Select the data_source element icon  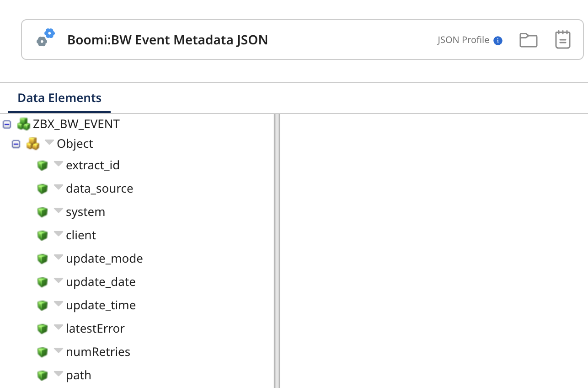[43, 188]
